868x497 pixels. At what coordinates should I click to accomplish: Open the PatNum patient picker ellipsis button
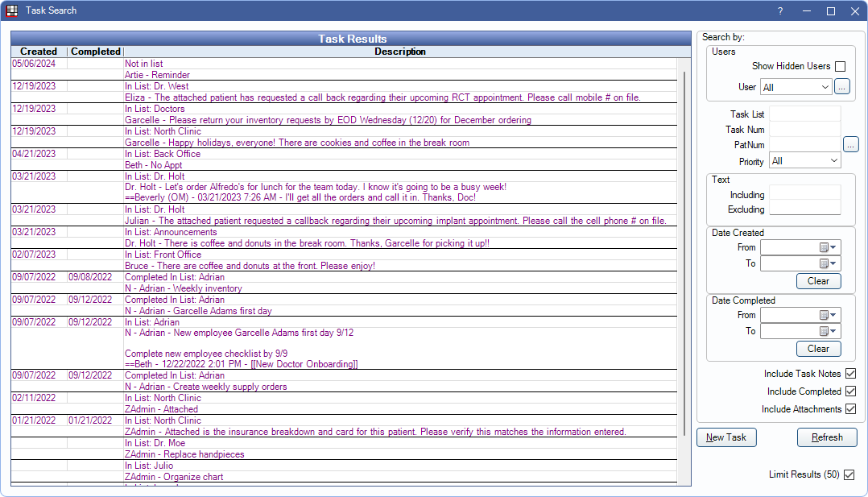[851, 145]
